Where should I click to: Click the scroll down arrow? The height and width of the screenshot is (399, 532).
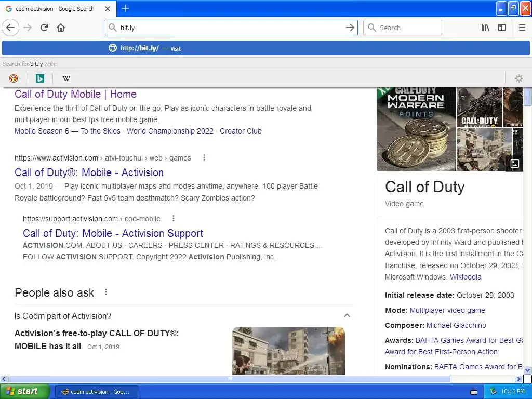tap(527, 370)
